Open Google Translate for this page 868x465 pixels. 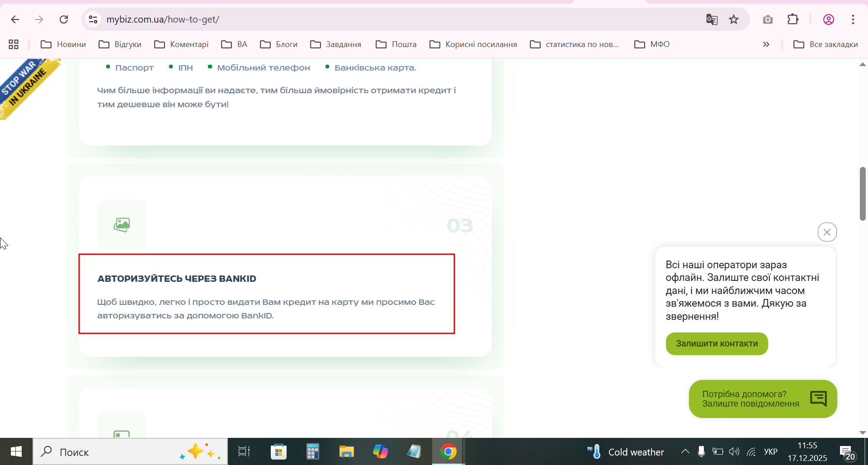pos(712,19)
